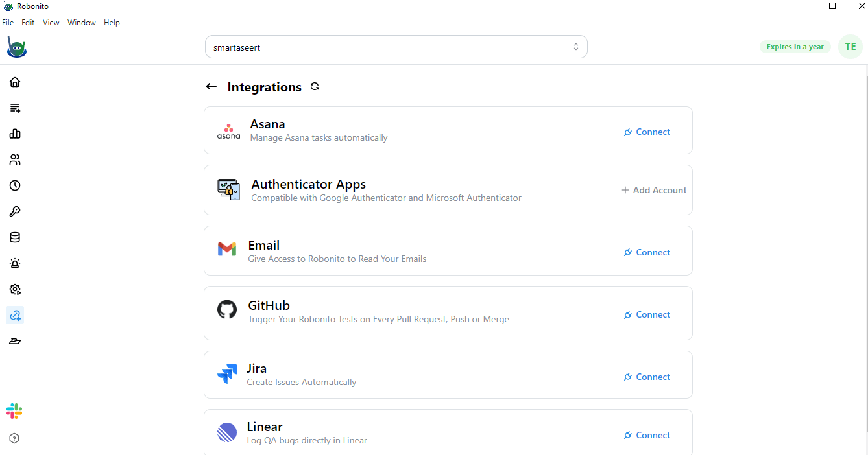Open the alarm siren sidebar icon
Image resolution: width=868 pixels, height=459 pixels.
pos(15,263)
